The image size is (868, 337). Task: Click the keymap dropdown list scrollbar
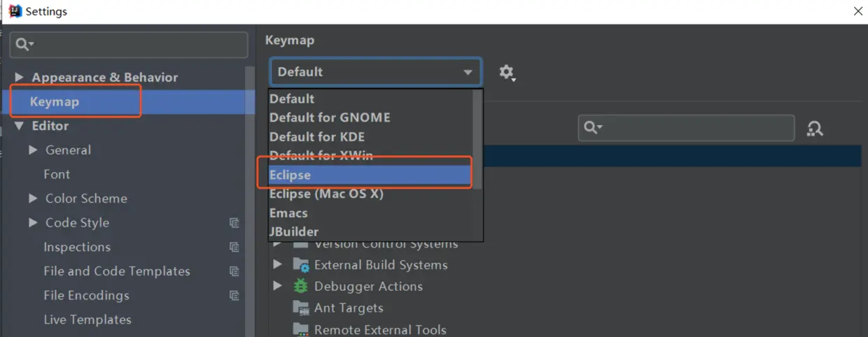[478, 140]
